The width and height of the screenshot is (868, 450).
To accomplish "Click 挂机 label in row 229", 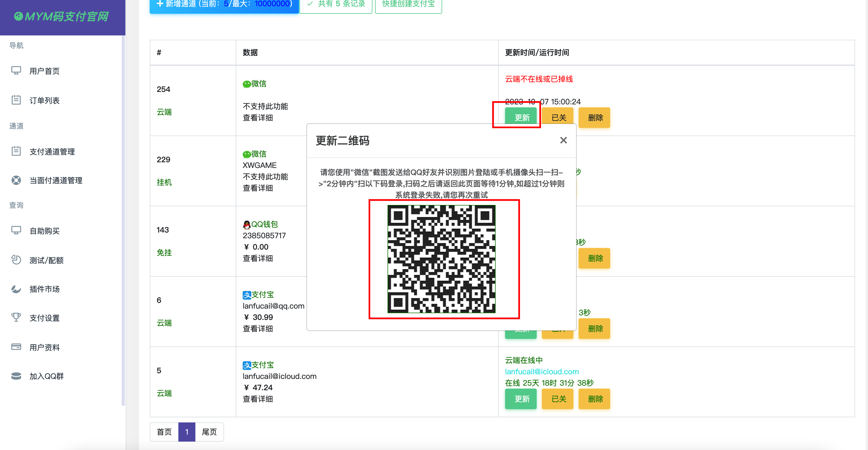I will [164, 182].
